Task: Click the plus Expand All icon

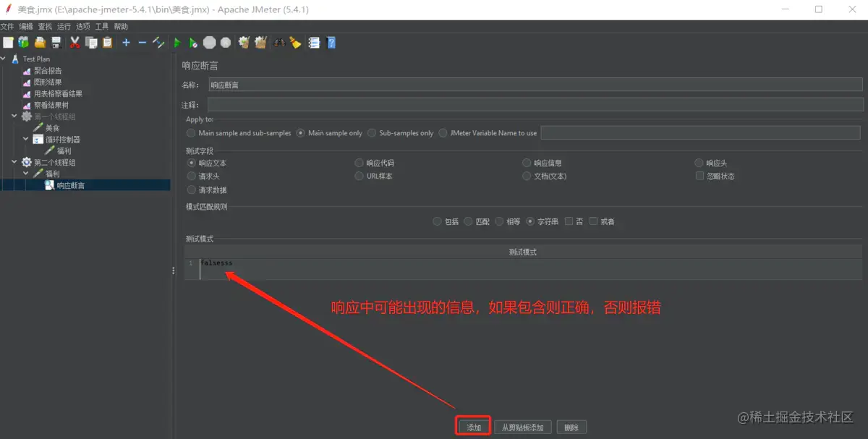Action: point(126,43)
